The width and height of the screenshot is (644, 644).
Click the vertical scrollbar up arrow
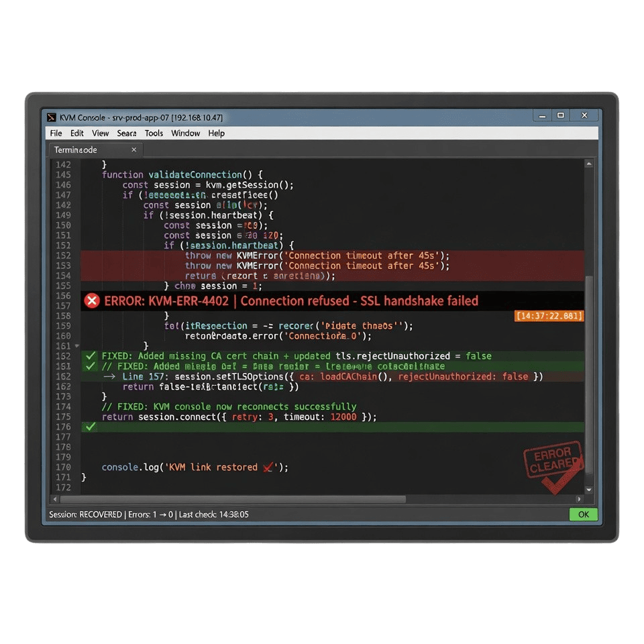click(589, 164)
